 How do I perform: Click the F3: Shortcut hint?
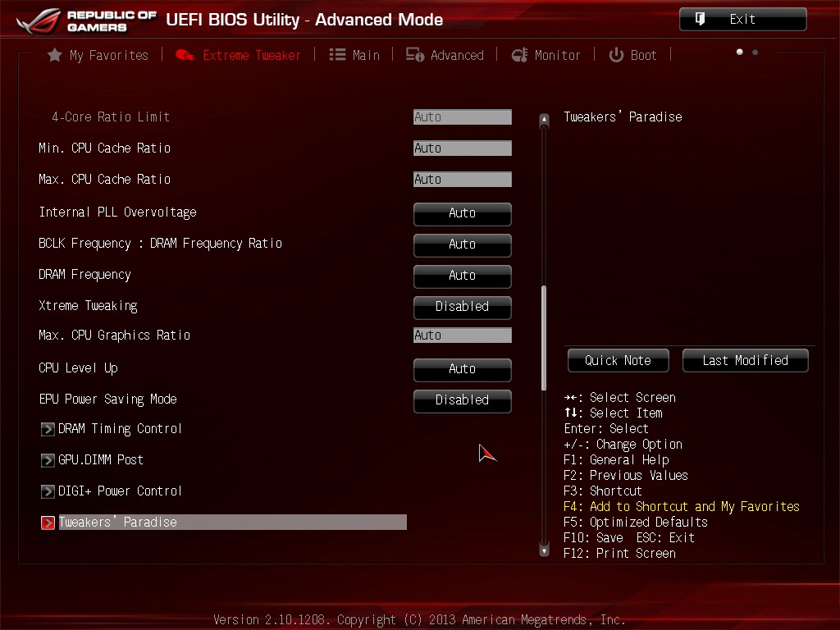coord(603,491)
